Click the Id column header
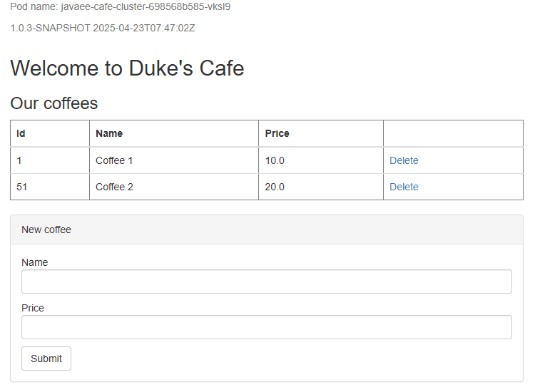 pyautogui.click(x=21, y=133)
